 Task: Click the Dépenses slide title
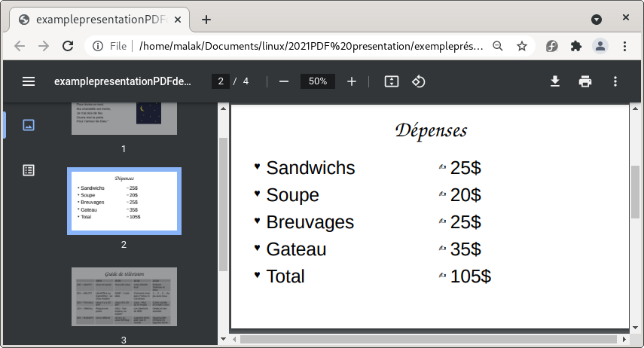431,130
